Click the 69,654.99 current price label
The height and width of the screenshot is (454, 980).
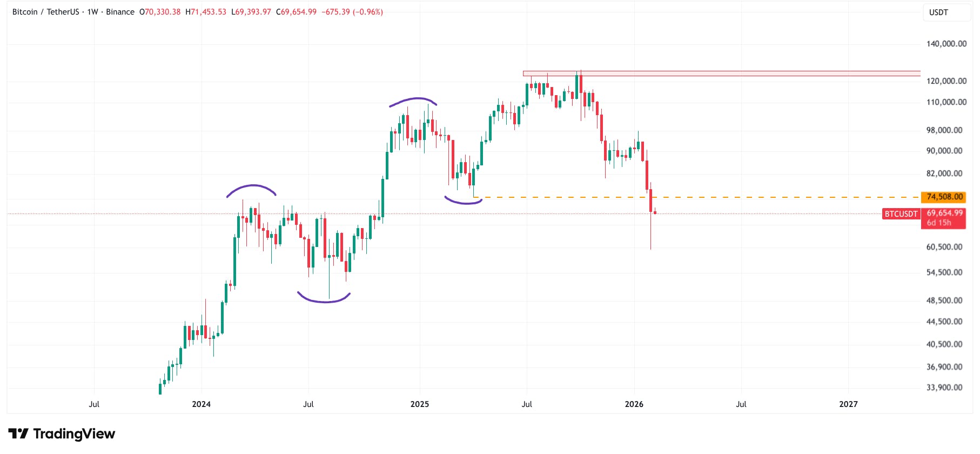tap(944, 213)
